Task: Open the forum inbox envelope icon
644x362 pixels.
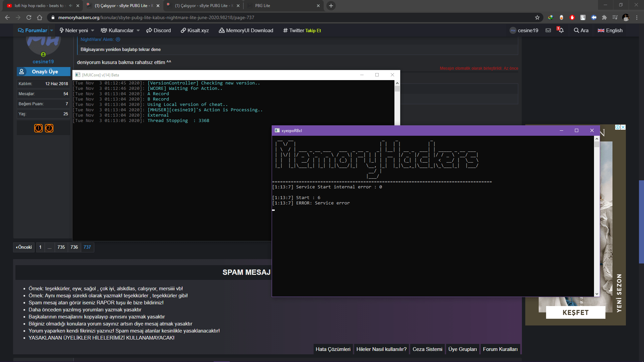Action: pos(548,31)
